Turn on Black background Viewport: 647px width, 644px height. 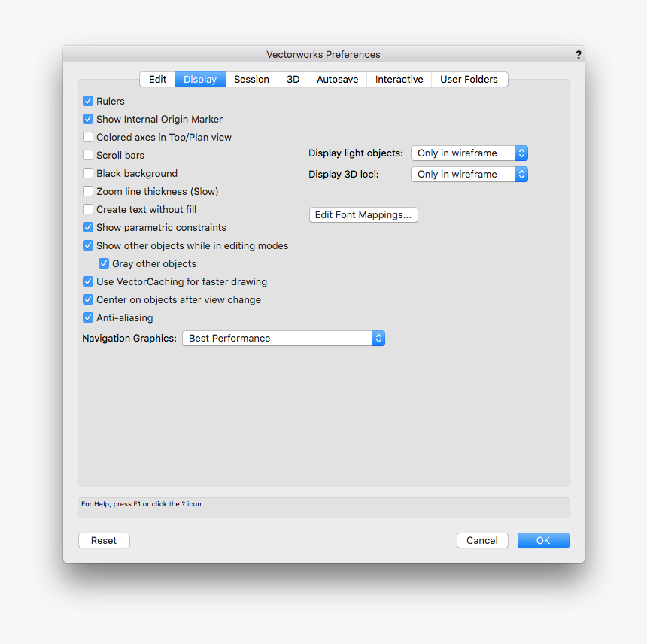click(88, 173)
